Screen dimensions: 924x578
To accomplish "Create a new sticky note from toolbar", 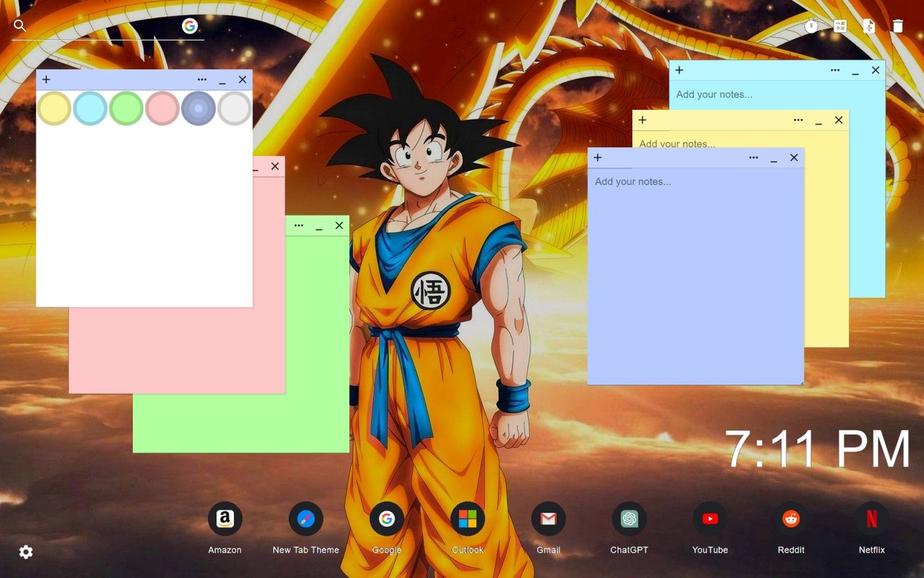I will point(869,26).
